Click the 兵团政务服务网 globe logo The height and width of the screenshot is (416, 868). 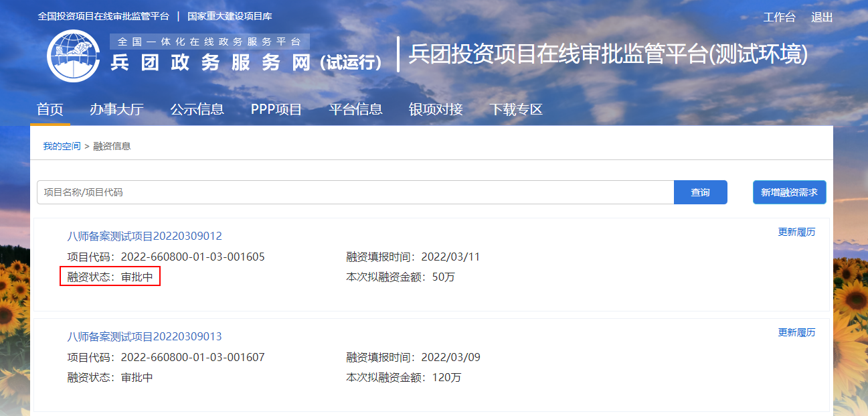[74, 56]
